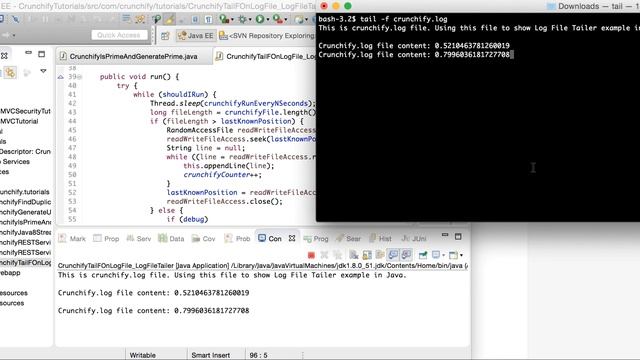The width and height of the screenshot is (640, 360).
Task: Switch to the Markers tab
Action: [x=72, y=238]
